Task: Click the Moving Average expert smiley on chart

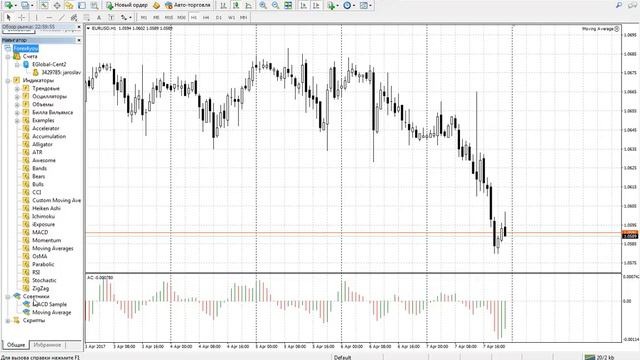Action: (617, 29)
